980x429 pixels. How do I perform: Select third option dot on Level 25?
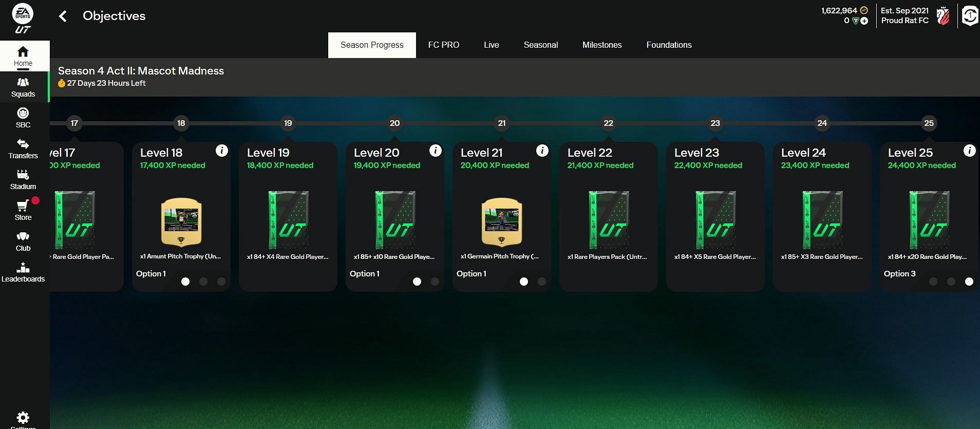(x=969, y=282)
